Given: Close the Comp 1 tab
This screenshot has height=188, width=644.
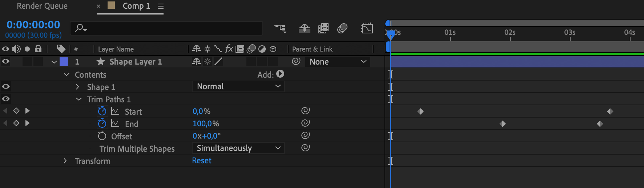Looking at the screenshot, I should tap(98, 6).
